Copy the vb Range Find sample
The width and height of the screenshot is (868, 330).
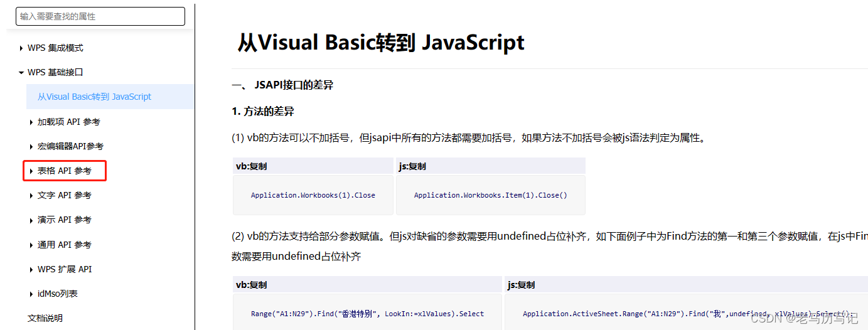tap(258, 285)
